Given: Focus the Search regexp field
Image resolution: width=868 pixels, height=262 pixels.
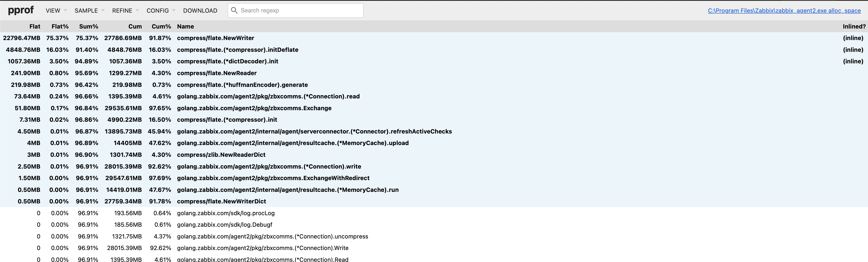Looking at the screenshot, I should pos(296,10).
